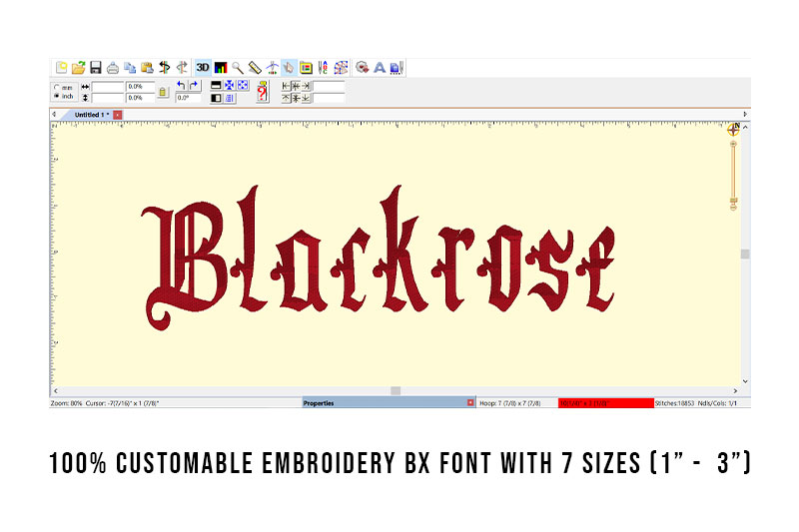This screenshot has height=532, width=799.
Task: Select the inch units radio button
Action: (57, 96)
